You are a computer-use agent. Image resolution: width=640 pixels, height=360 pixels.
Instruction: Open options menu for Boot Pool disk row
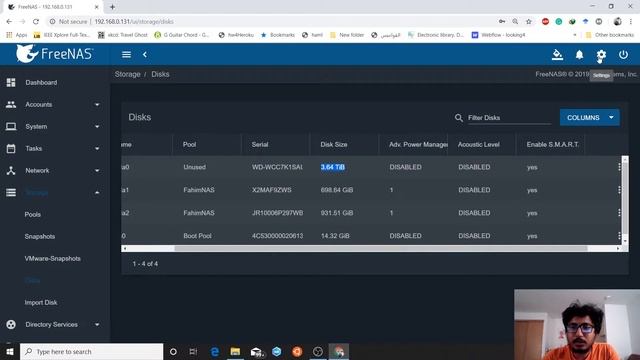[x=619, y=236]
